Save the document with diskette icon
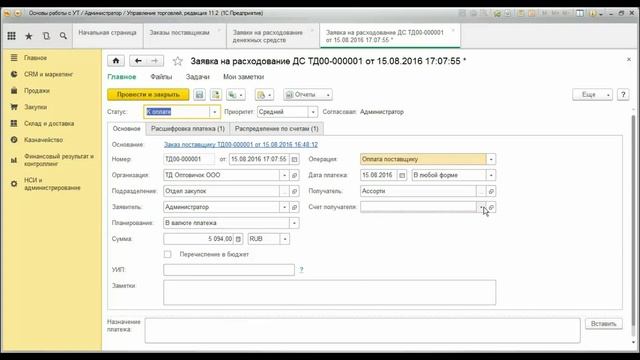 (x=199, y=95)
